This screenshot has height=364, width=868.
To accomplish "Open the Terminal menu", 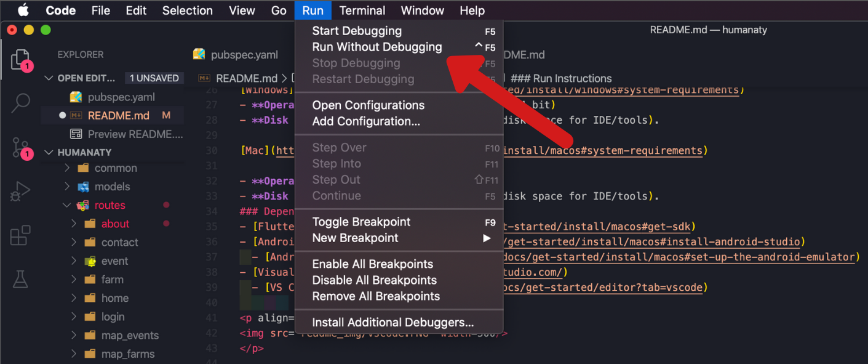I will pos(362,10).
